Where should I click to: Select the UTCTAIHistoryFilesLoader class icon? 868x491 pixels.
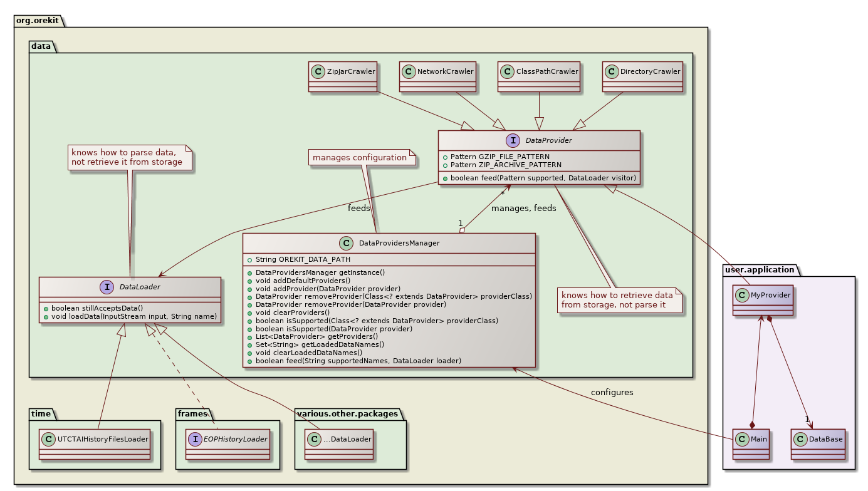pyautogui.click(x=49, y=439)
